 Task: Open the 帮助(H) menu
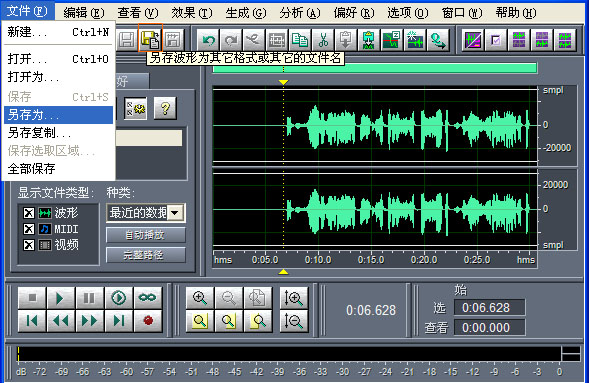[516, 13]
